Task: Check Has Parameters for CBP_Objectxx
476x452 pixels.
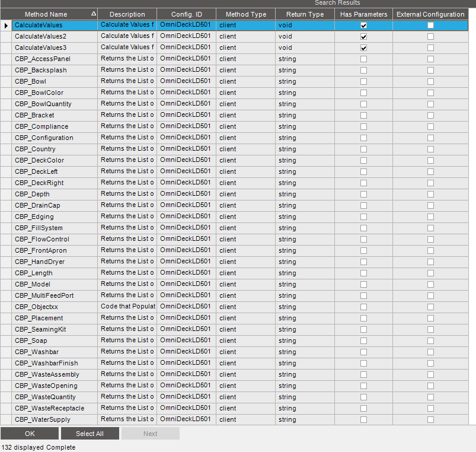Action: (x=364, y=307)
